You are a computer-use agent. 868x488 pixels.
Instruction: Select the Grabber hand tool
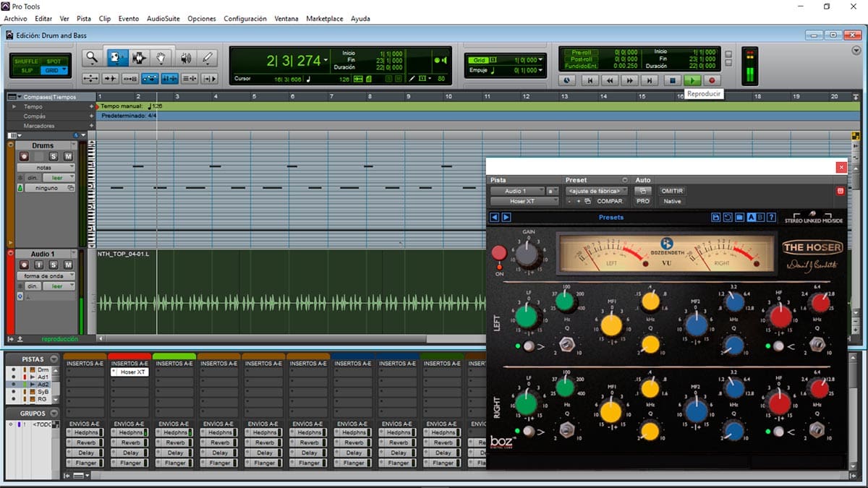[161, 58]
